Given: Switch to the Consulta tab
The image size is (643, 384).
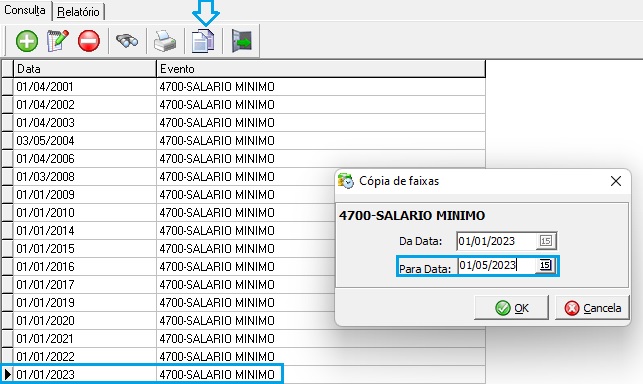Looking at the screenshot, I should pos(25,10).
